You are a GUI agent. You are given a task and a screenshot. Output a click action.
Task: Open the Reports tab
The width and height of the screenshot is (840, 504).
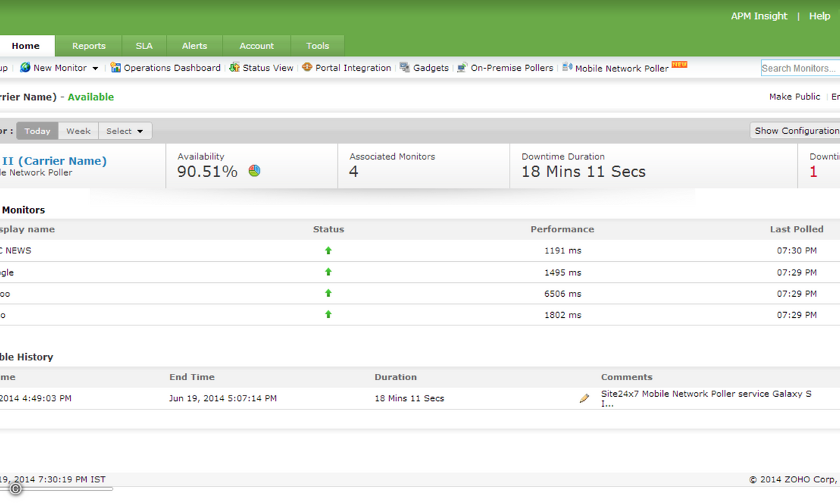point(89,46)
